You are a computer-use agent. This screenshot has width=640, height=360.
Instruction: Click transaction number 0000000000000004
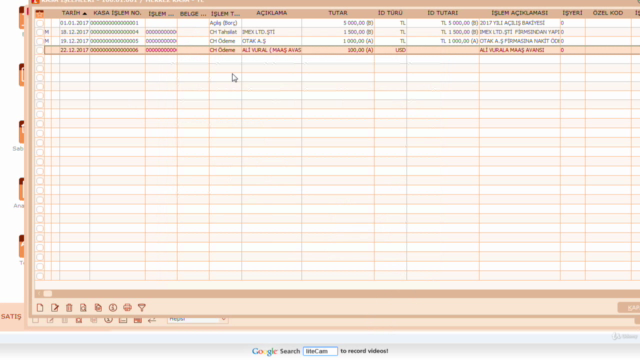(x=114, y=32)
